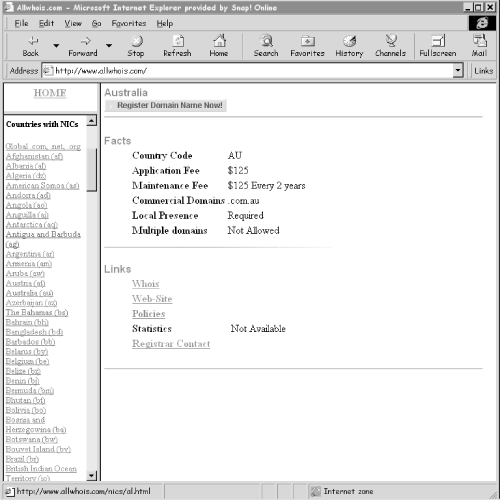Viewport: 500px width, 500px height.
Task: Select Belgium (be) link
Action: pyautogui.click(x=27, y=361)
